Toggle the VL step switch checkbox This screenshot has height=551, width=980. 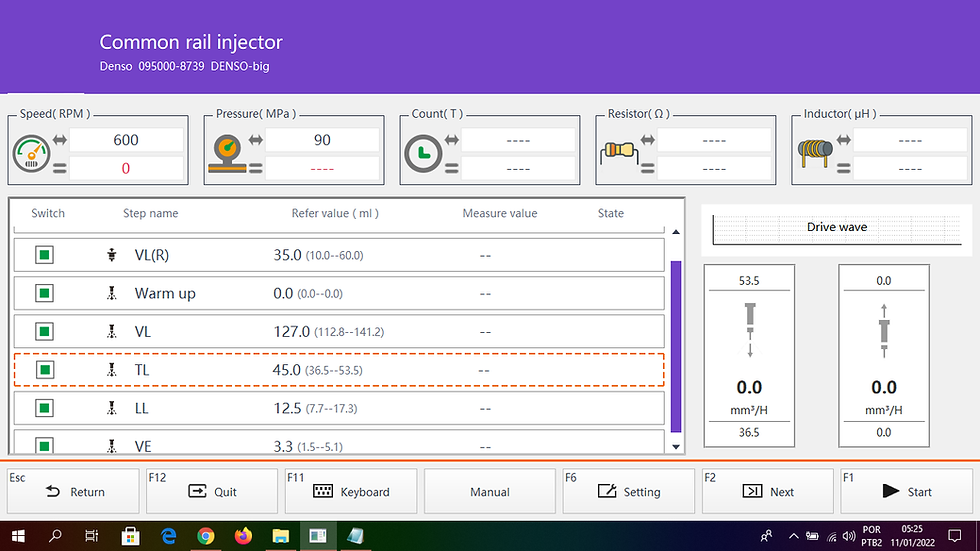44,332
